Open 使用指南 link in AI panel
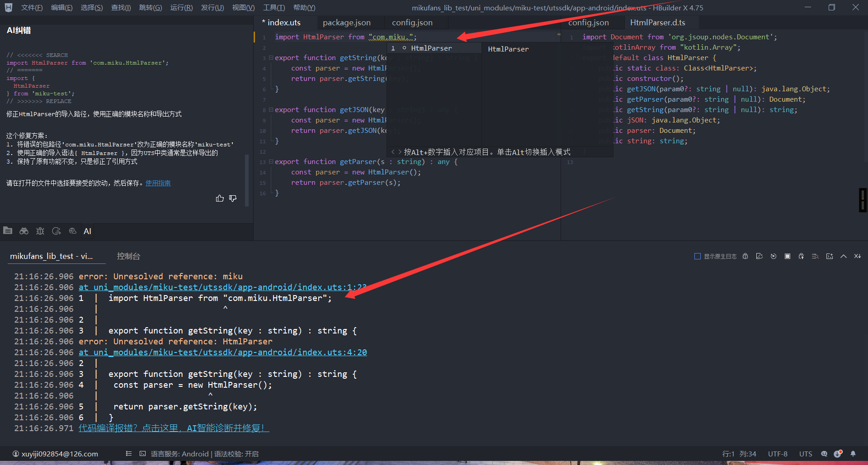Screen dimensions: 868x465 [x=158, y=183]
